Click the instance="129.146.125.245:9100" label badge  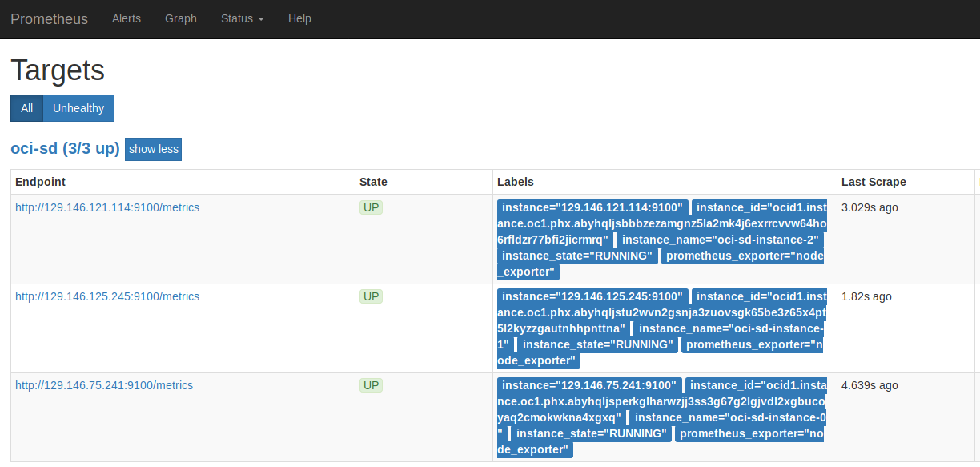click(592, 296)
